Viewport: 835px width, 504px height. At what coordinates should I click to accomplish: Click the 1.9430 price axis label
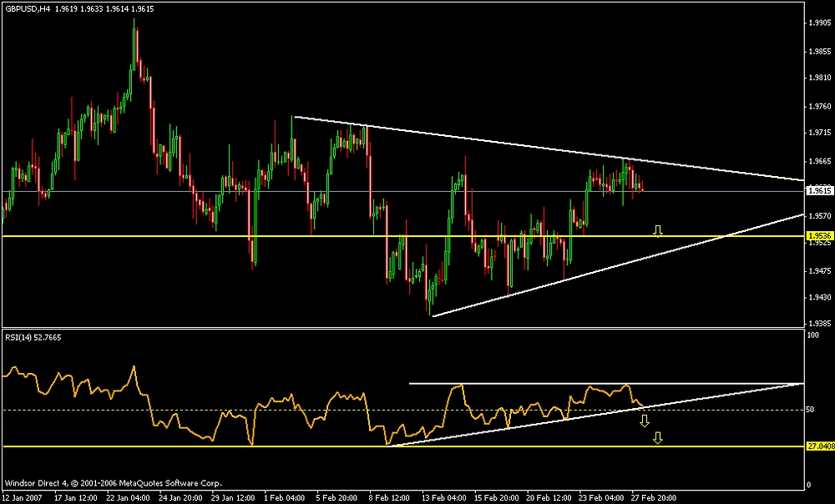(819, 297)
